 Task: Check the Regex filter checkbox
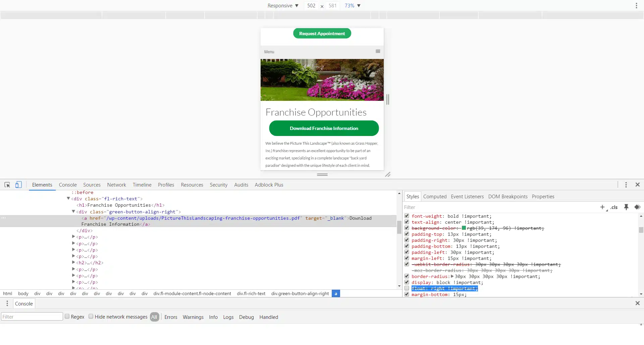(67, 317)
